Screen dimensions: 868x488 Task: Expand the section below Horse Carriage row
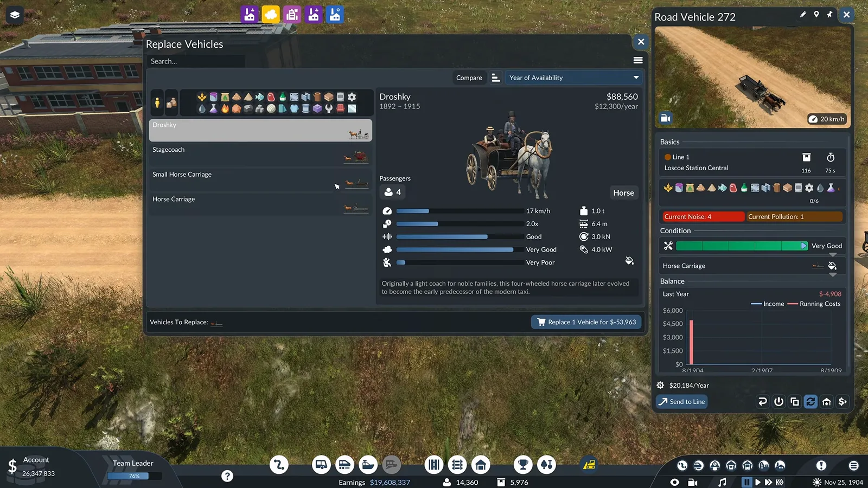pos(833,275)
